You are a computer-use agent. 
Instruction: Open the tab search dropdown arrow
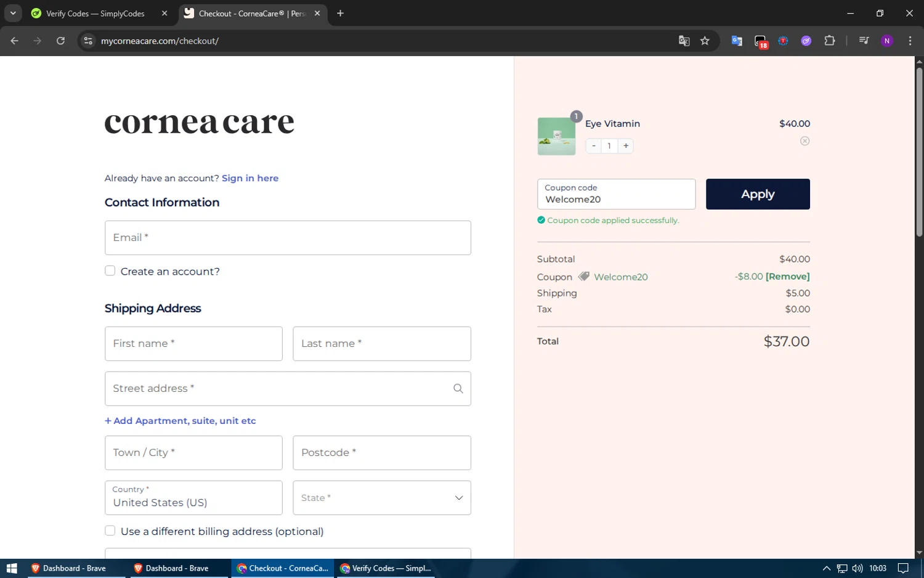click(x=13, y=13)
